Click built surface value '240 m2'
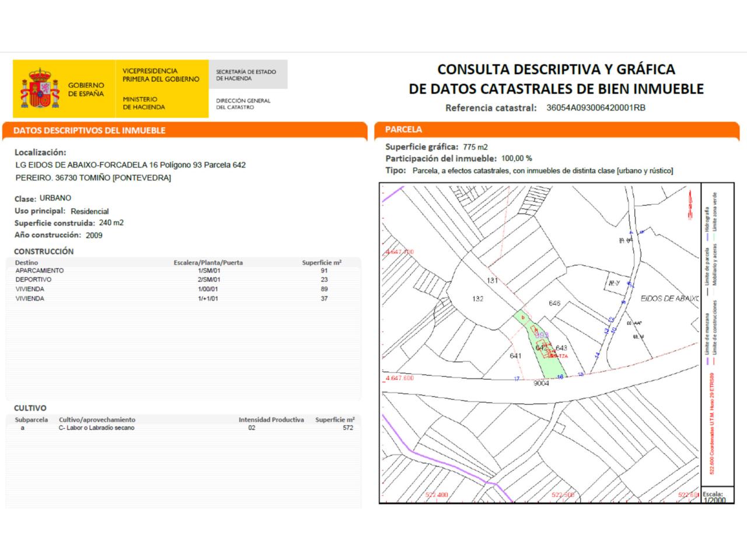The image size is (747, 560). click(111, 223)
